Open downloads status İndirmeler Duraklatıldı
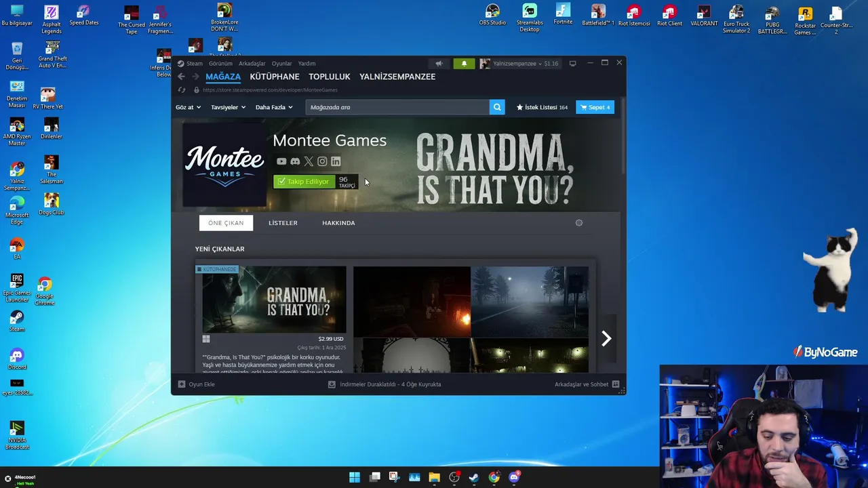Image resolution: width=868 pixels, height=488 pixels. (384, 384)
